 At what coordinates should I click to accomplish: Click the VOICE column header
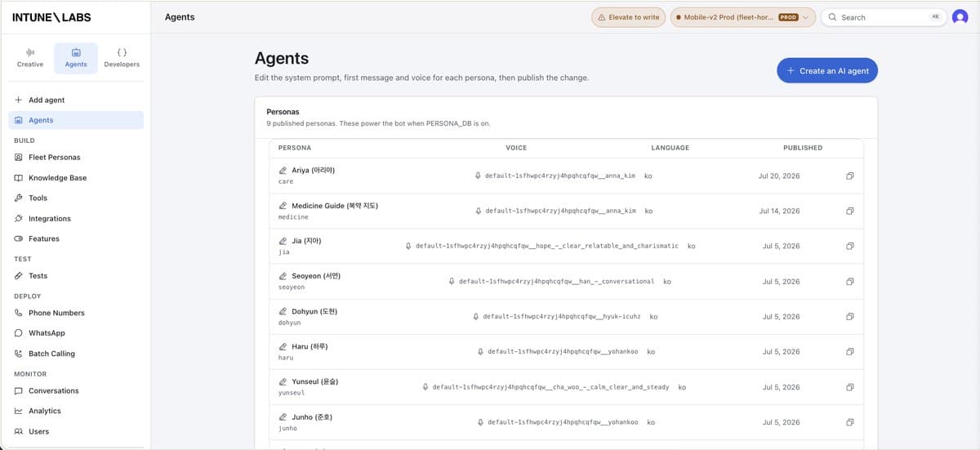516,148
